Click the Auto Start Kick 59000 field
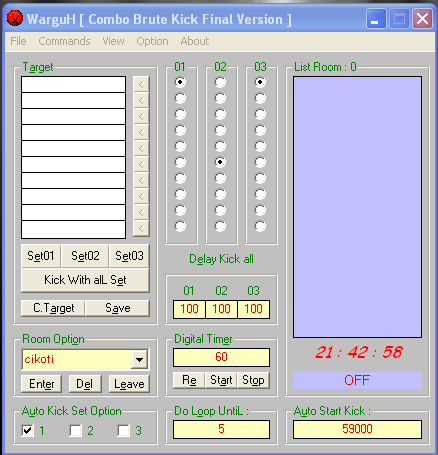438x455 pixels. pos(357,429)
